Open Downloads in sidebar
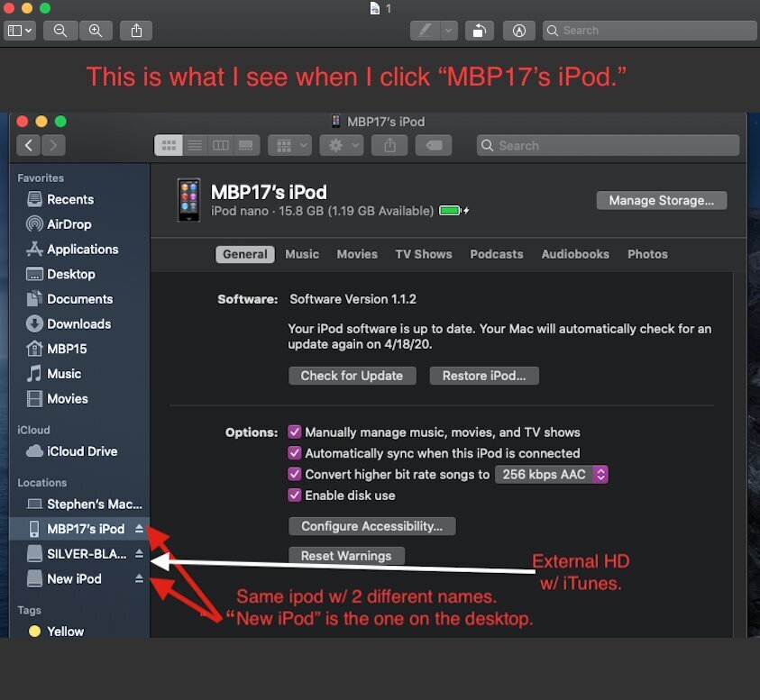The width and height of the screenshot is (760, 700). point(78,323)
